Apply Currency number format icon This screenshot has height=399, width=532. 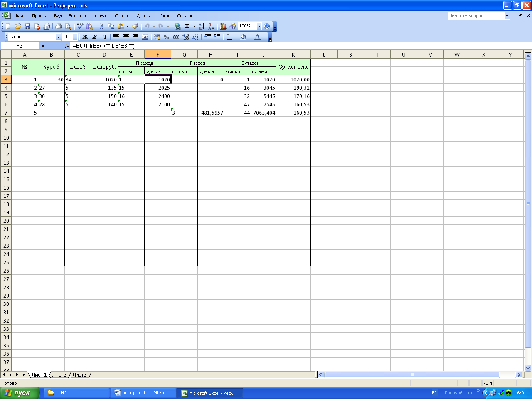pos(157,37)
